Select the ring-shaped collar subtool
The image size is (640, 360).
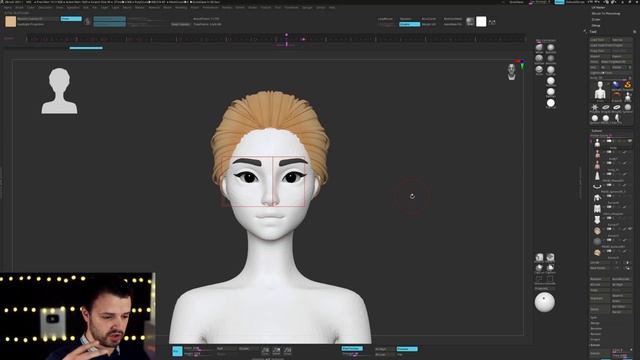point(597,187)
